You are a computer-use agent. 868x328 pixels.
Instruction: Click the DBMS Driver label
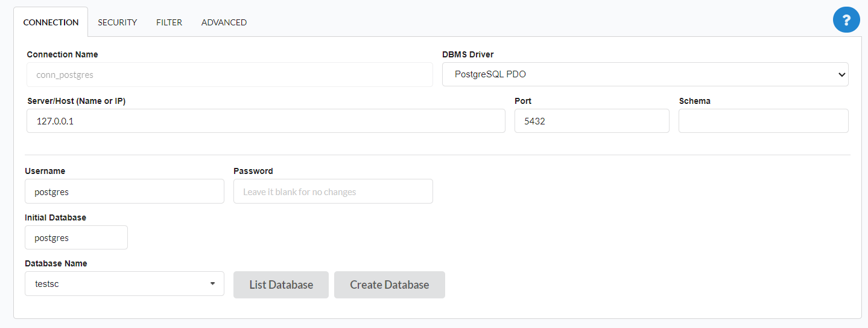click(x=468, y=54)
